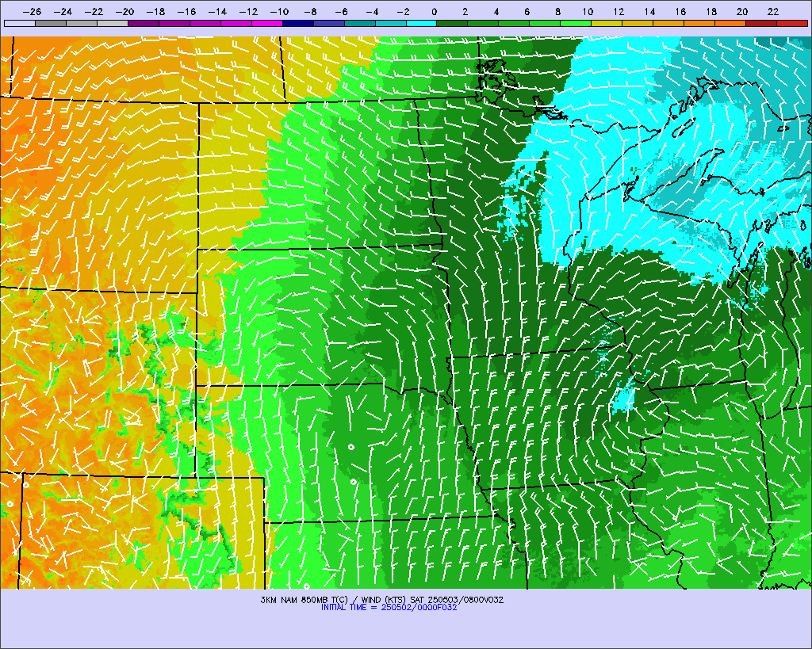This screenshot has width=812, height=649.
Task: Click the dark purple swatch between -20 and -18
Action: click(x=144, y=23)
